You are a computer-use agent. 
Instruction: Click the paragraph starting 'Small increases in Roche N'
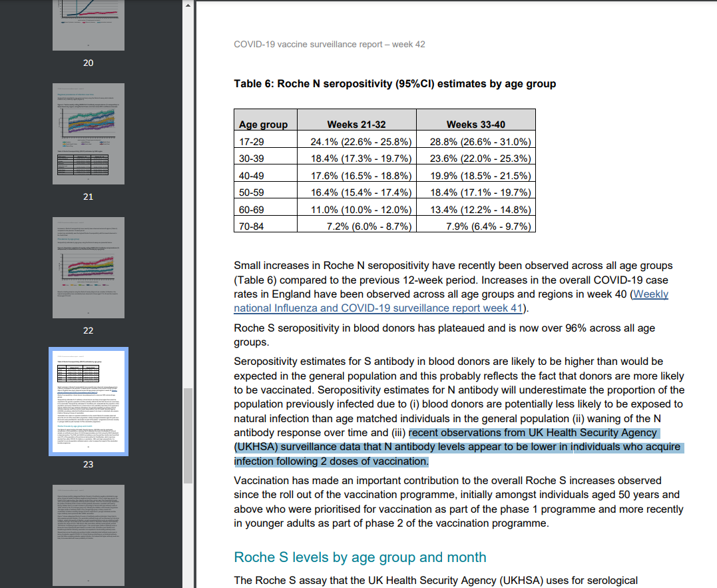[x=453, y=287]
